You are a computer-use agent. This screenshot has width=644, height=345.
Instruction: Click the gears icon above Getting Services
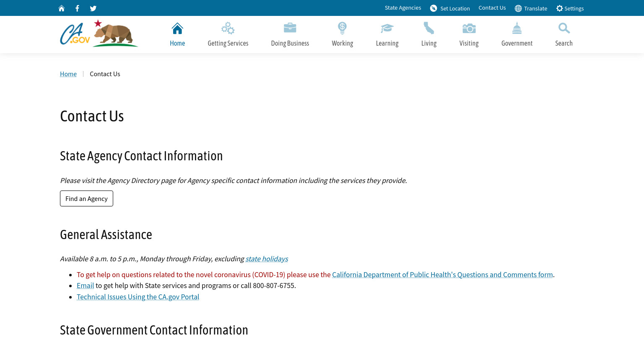[228, 28]
